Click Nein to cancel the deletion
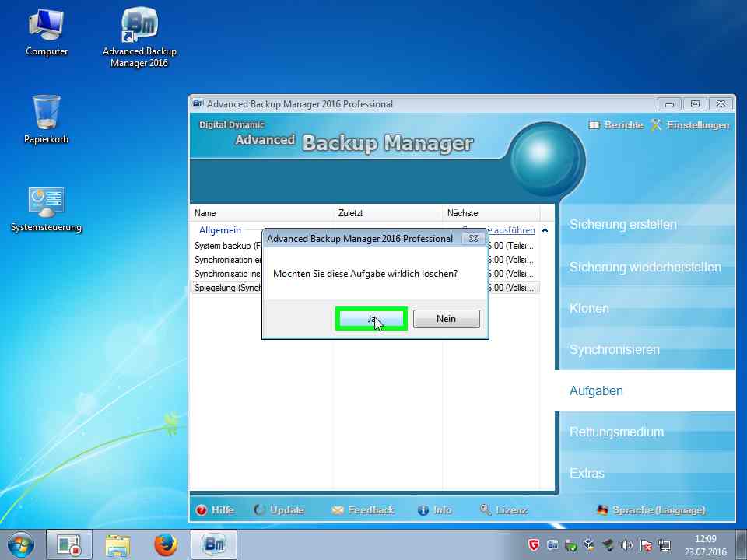 447,319
